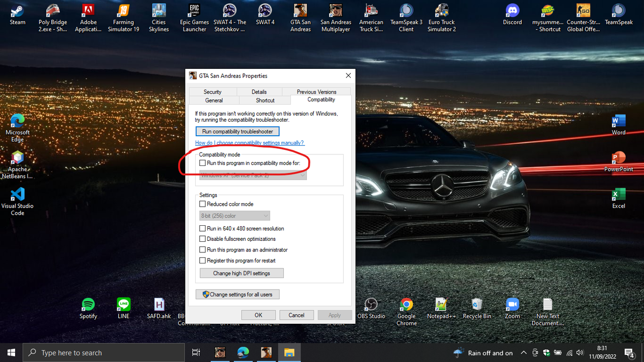The image size is (644, 362).
Task: Show hidden system tray icons
Action: [x=524, y=352]
